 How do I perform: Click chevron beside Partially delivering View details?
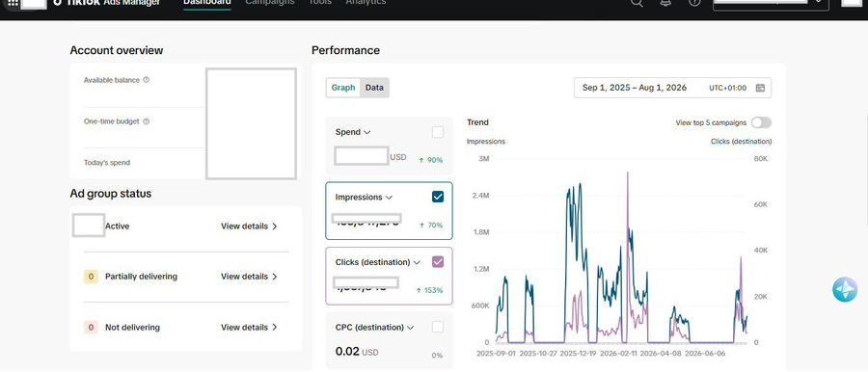point(275,277)
